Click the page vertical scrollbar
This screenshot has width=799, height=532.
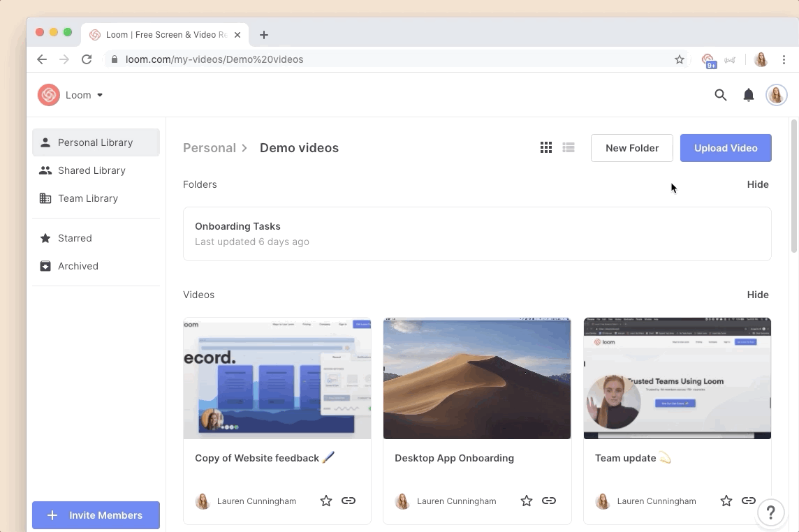click(x=794, y=186)
